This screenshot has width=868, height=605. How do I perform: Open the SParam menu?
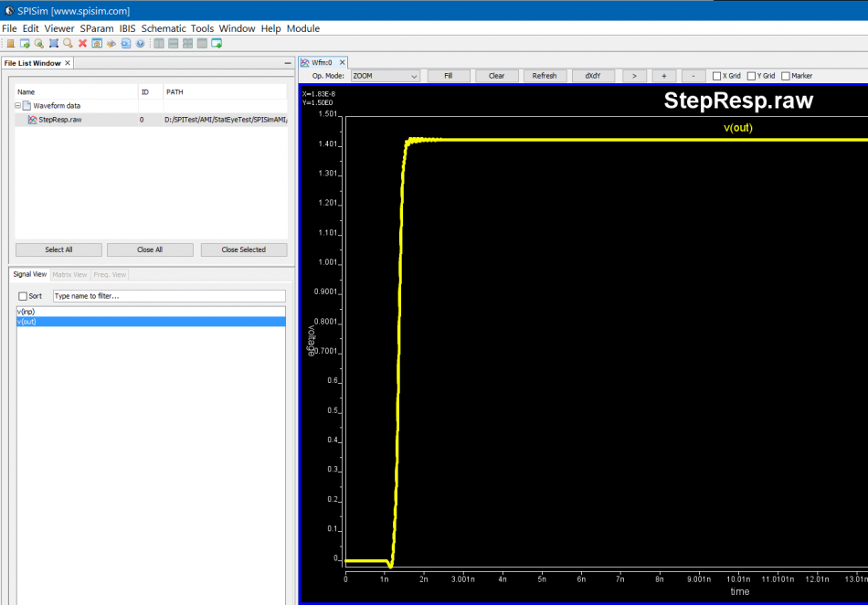(x=96, y=28)
